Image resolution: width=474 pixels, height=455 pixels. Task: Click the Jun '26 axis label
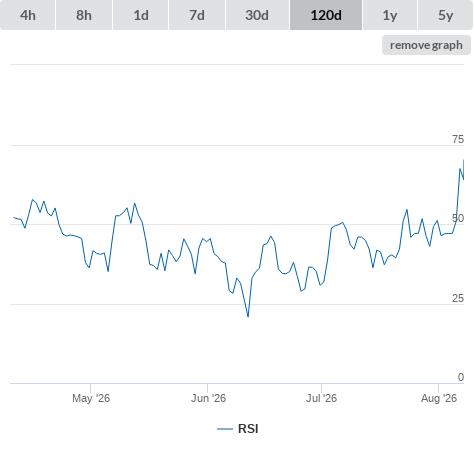(208, 398)
